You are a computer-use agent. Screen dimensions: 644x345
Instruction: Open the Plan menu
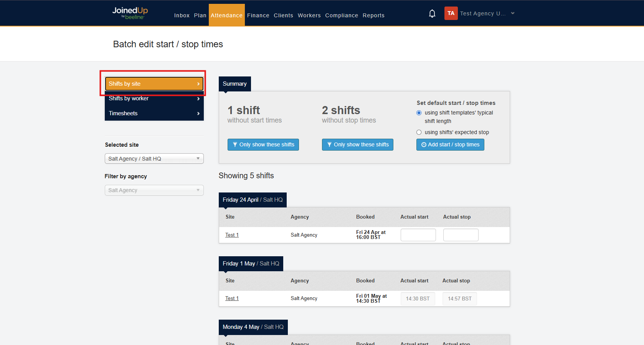click(x=200, y=15)
